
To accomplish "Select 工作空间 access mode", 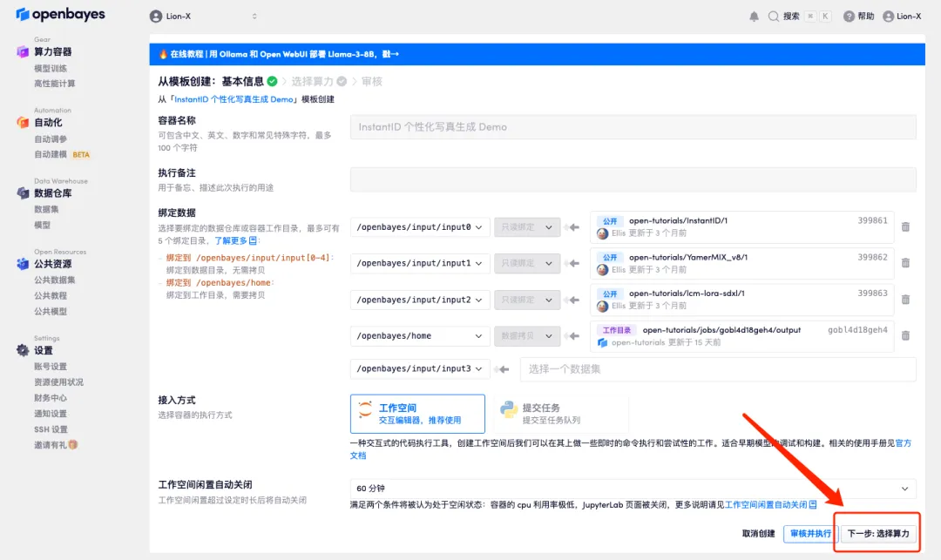I will point(417,414).
